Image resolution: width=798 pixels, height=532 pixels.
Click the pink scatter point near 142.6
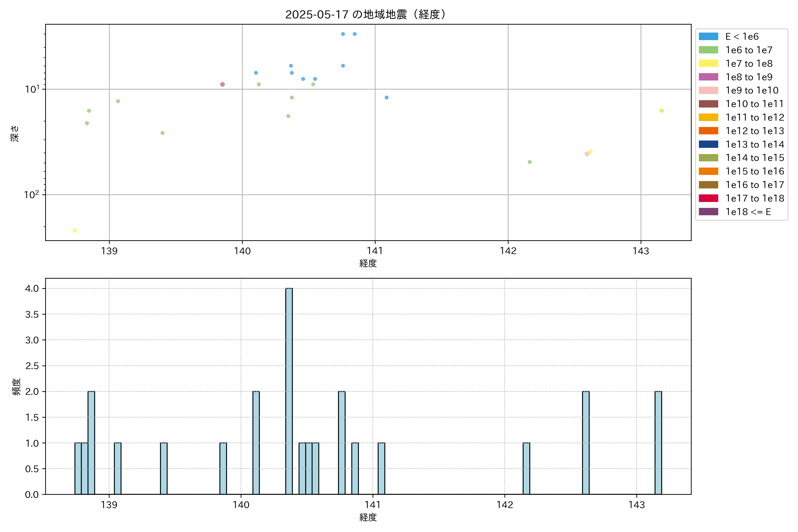coord(587,154)
